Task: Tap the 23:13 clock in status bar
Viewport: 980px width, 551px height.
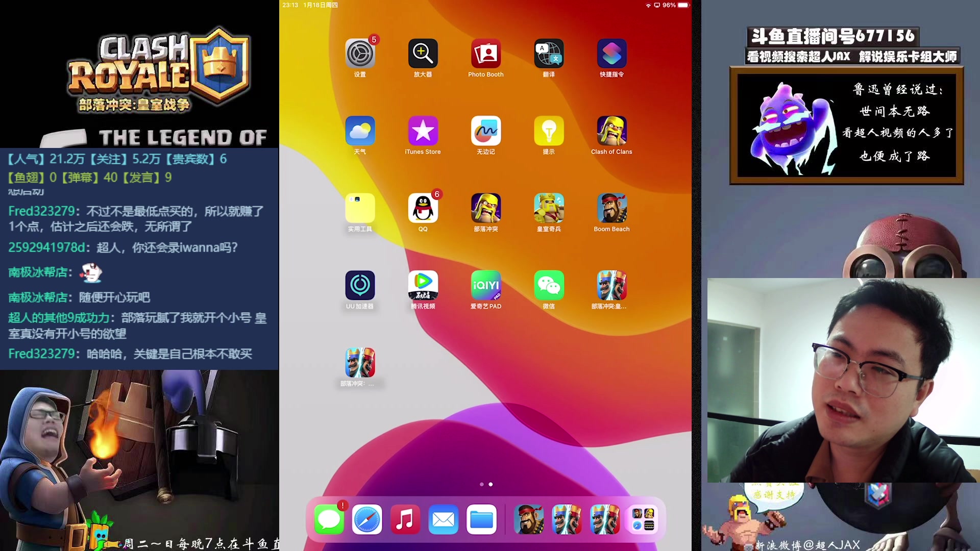Action: pyautogui.click(x=290, y=5)
